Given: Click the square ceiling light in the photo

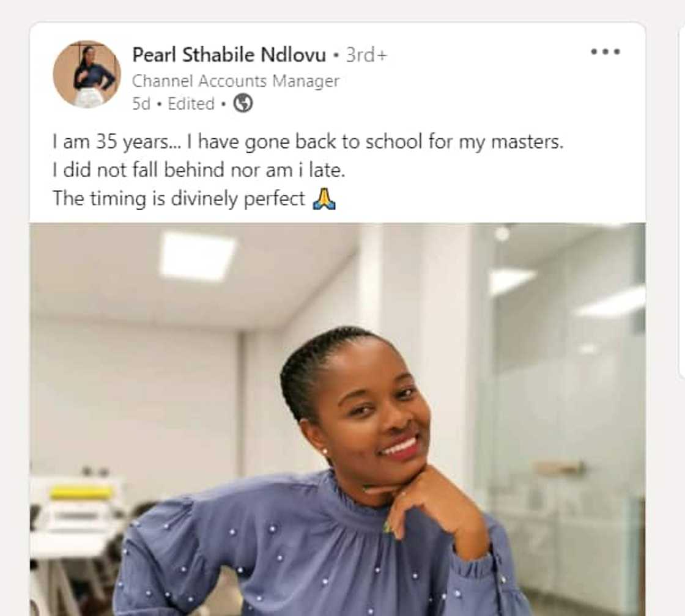Looking at the screenshot, I should (197, 255).
